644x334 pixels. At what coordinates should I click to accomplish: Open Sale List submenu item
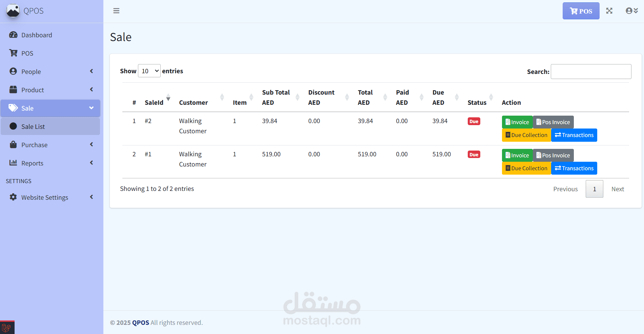(x=50, y=126)
